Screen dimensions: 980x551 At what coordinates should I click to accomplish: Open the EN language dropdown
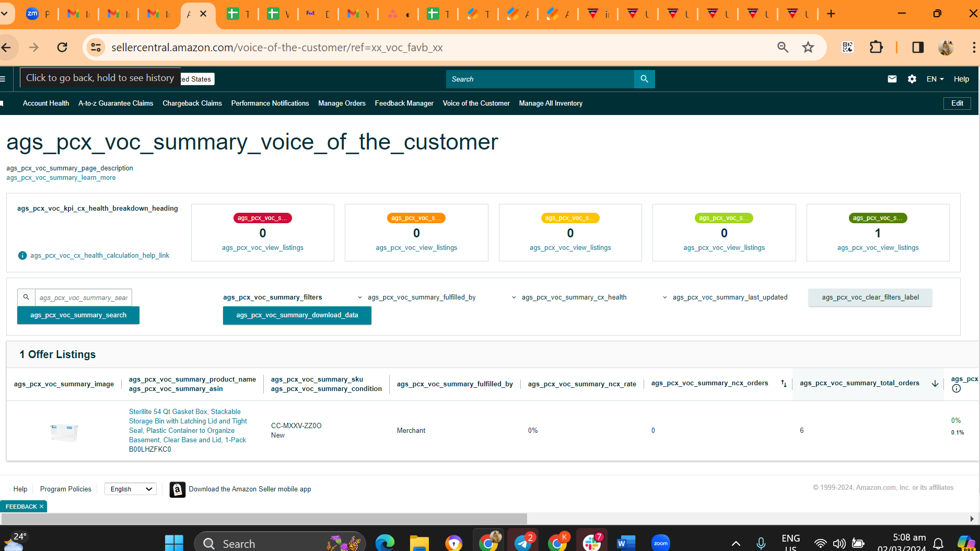pyautogui.click(x=935, y=79)
